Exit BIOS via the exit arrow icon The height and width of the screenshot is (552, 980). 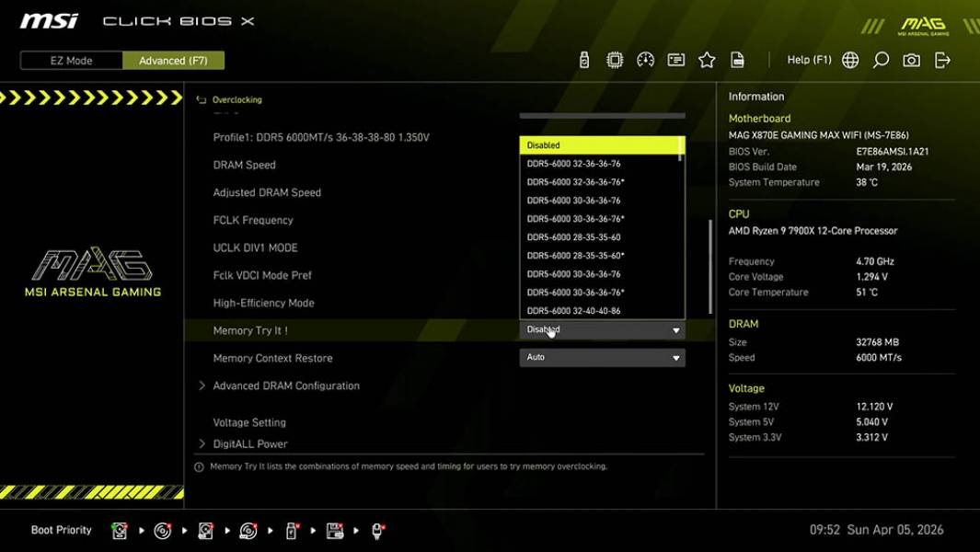[941, 59]
